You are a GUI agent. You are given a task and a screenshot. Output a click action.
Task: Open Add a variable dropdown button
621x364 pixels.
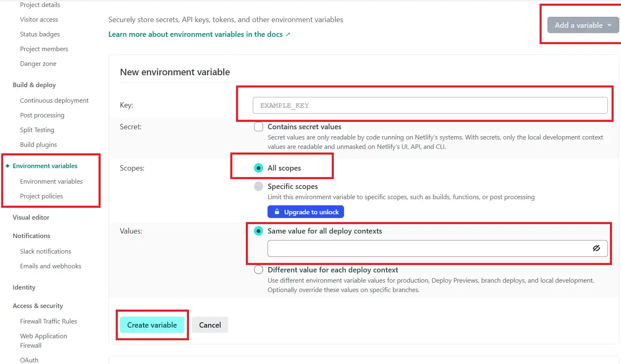click(x=583, y=25)
